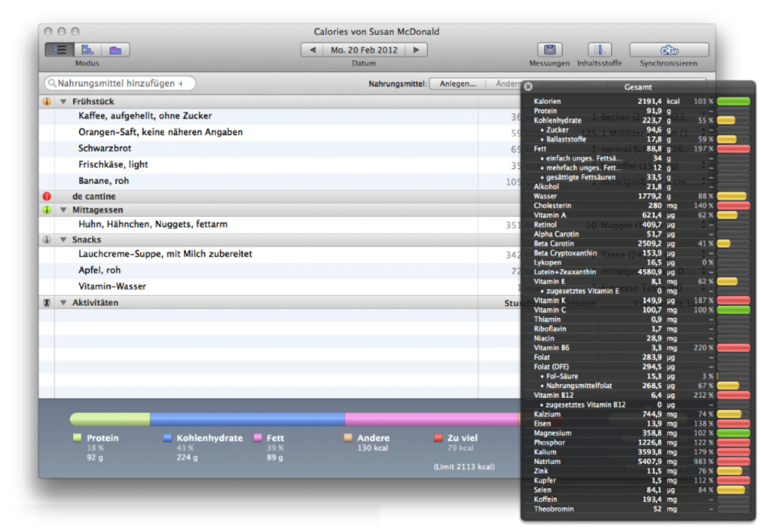The height and width of the screenshot is (532, 761).
Task: Collapse the Aktivitäten section
Action: (63, 303)
